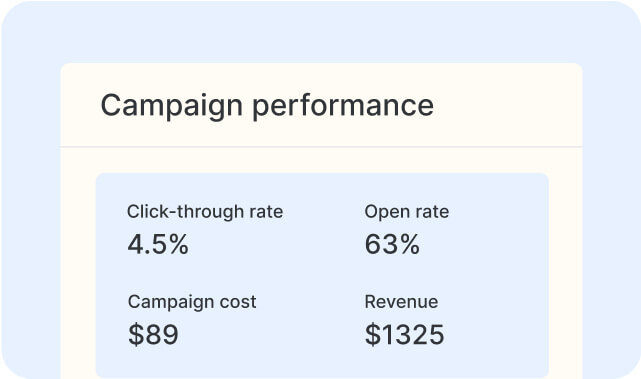Click the word "Campaign" in the card heading
The width and height of the screenshot is (641, 379).
coord(172,106)
